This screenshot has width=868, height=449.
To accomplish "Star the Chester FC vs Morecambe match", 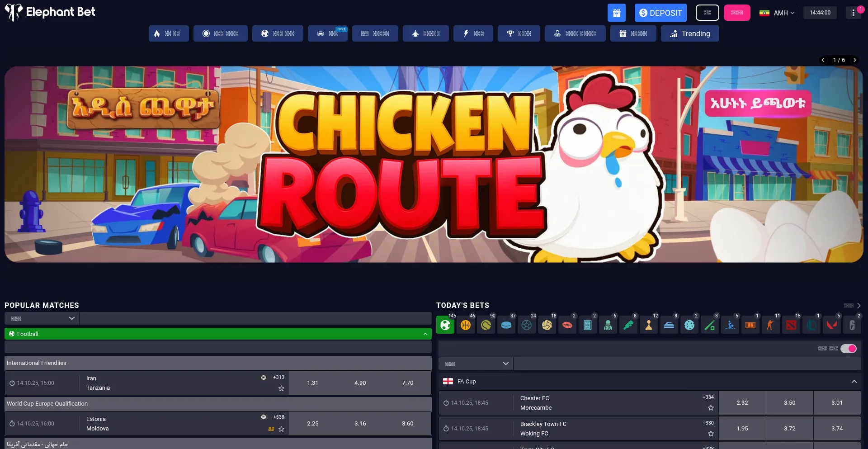I will [x=711, y=408].
